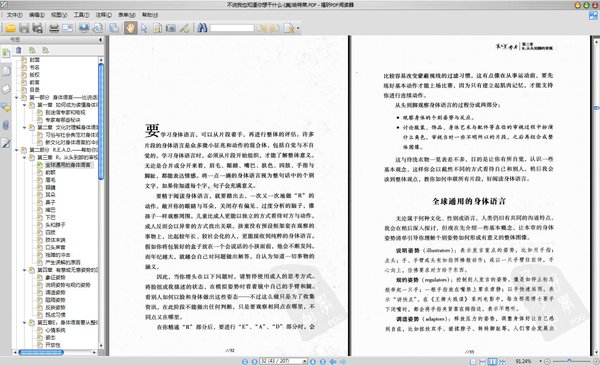Click the Open file folder icon
This screenshot has height=366, width=600.
[x=10, y=28]
